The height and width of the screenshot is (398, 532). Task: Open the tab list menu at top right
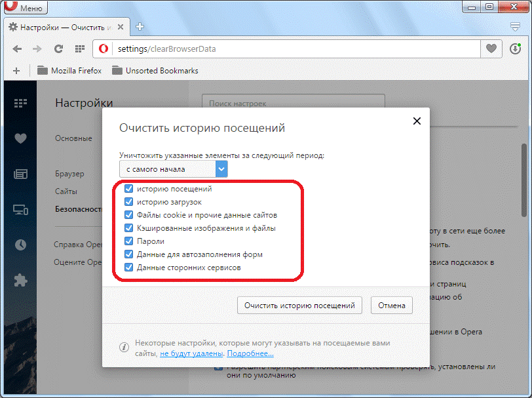(515, 27)
